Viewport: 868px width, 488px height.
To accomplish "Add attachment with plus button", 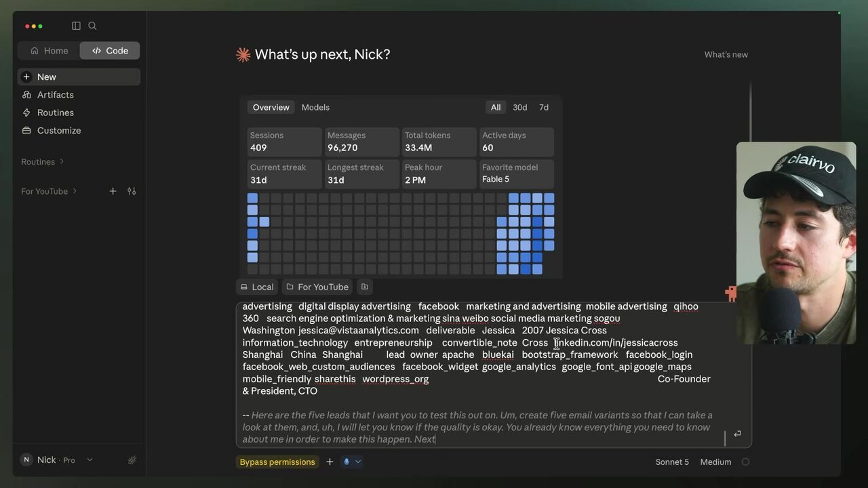I will click(x=330, y=462).
